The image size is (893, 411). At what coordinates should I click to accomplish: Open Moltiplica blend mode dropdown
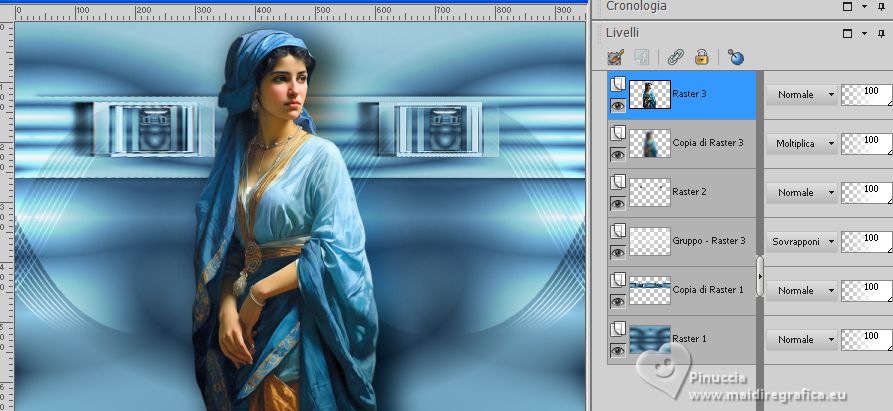click(801, 143)
